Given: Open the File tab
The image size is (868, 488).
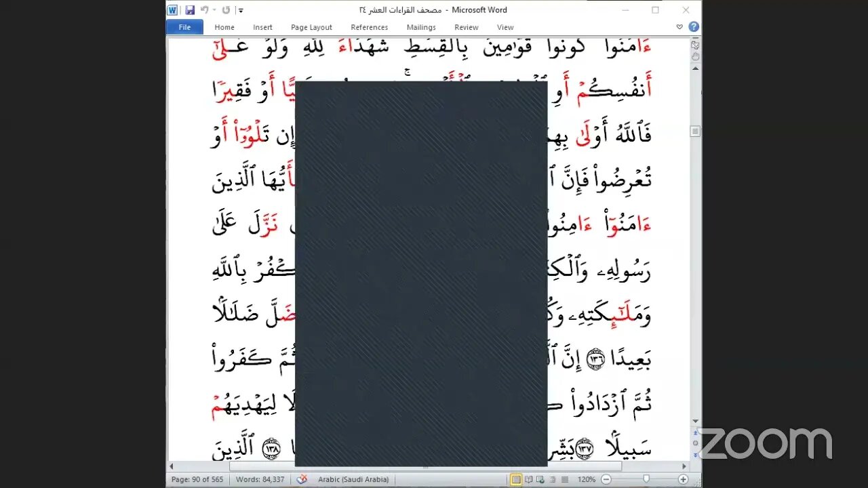Looking at the screenshot, I should (x=184, y=27).
